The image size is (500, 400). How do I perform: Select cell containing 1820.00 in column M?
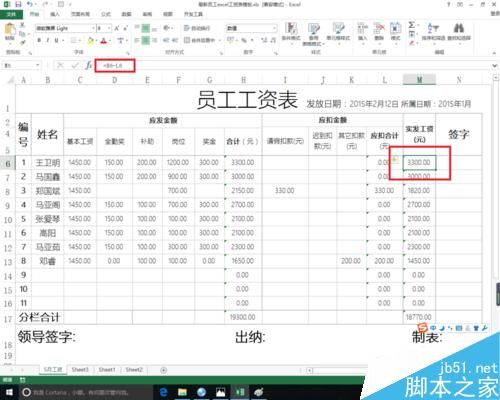(x=419, y=191)
